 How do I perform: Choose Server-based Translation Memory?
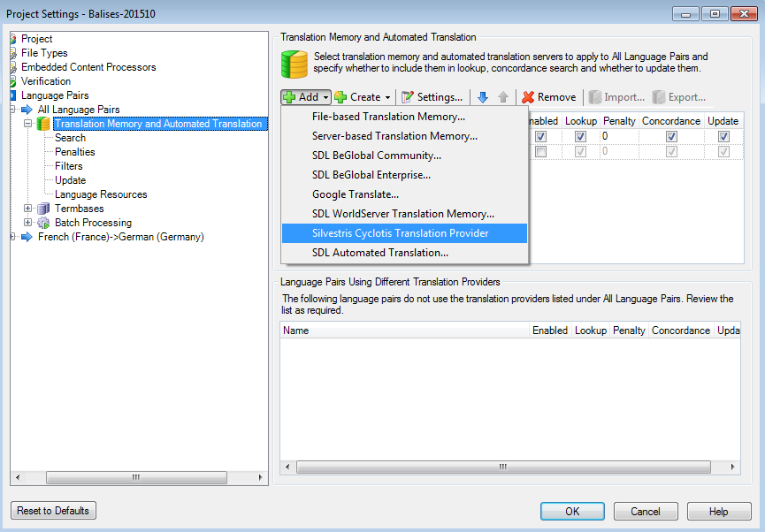coord(404,136)
